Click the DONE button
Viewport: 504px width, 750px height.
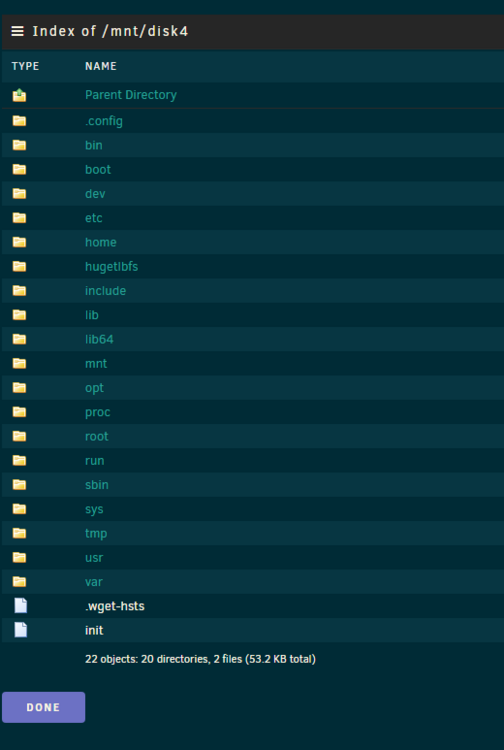(44, 707)
